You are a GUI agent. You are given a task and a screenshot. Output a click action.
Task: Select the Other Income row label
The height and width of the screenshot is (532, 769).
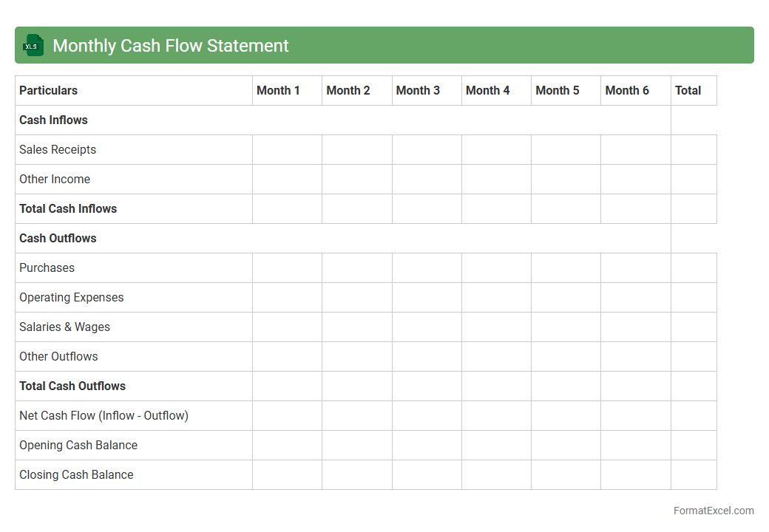pos(55,179)
